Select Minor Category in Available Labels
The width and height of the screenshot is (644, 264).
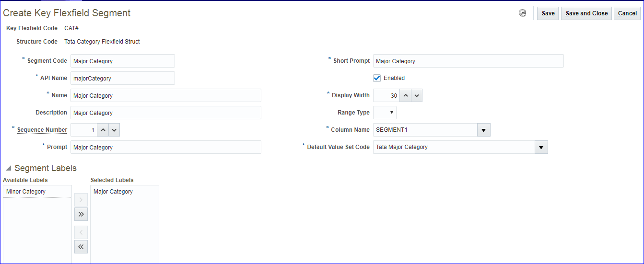click(x=26, y=192)
